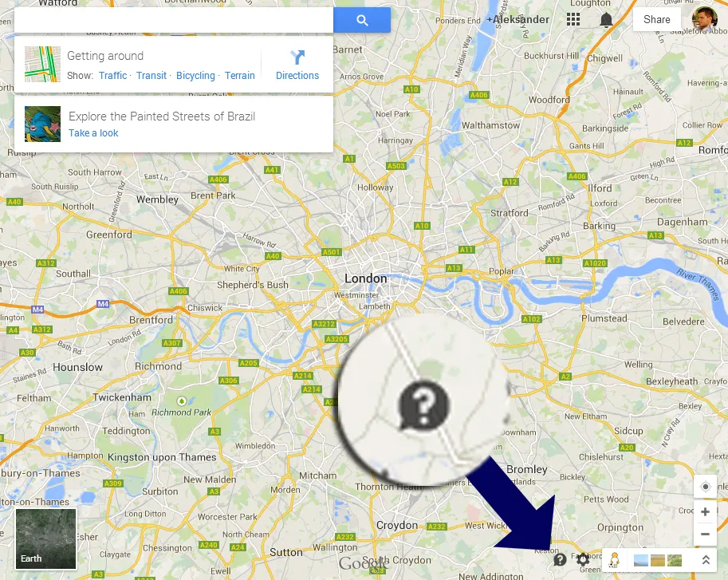Screen dimensions: 728x580
Task: Open the +Aleksander profile link
Action: tap(517, 19)
